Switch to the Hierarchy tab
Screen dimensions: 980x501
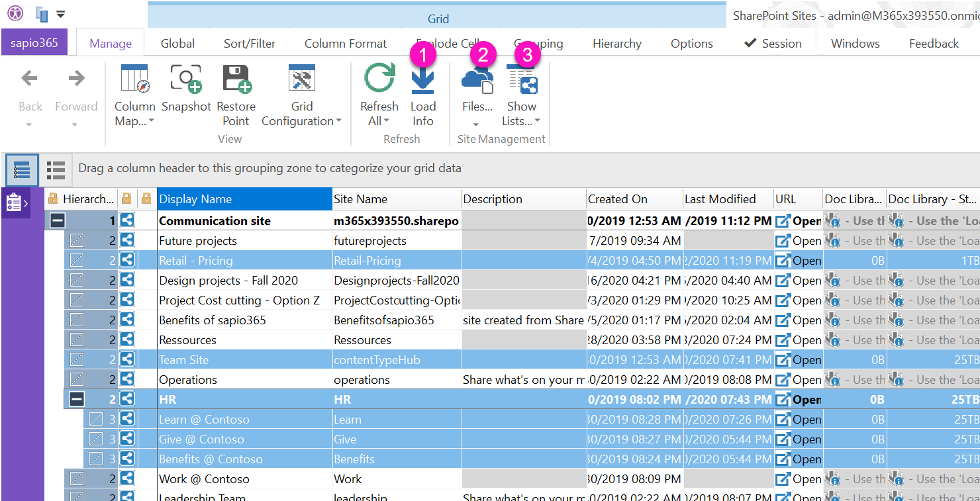coord(617,43)
